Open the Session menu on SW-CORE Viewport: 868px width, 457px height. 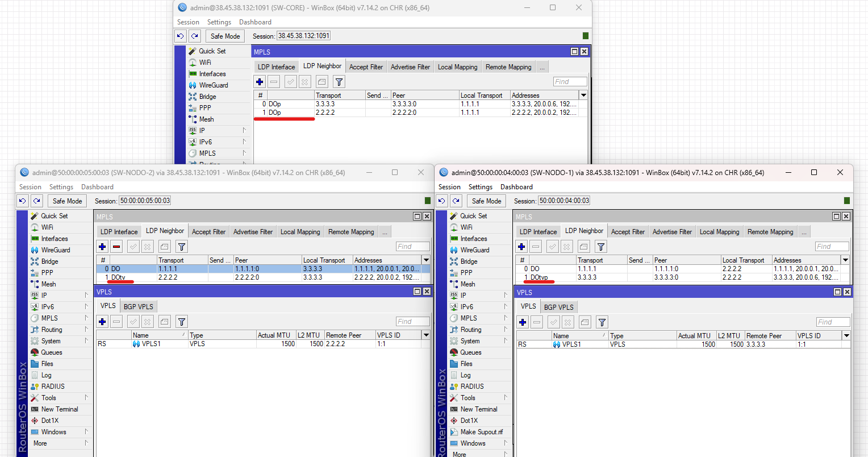point(187,22)
